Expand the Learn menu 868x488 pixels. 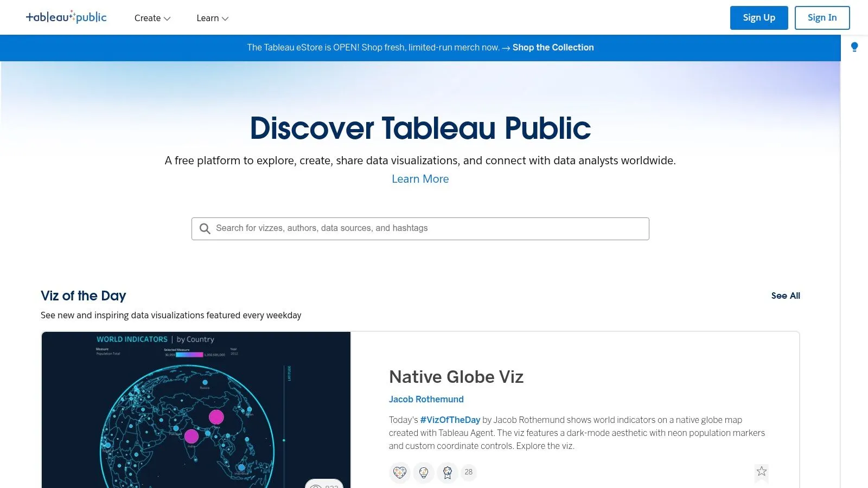coord(212,18)
